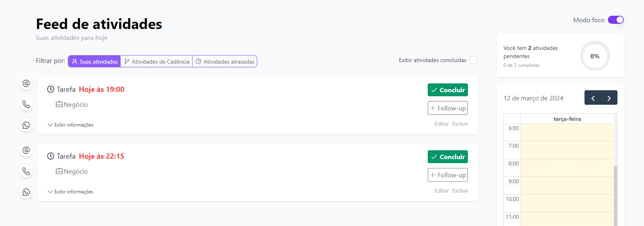Viewport: 644px width, 226px height.
Task: Click Excluir link on the 22:15 task
Action: click(x=460, y=191)
